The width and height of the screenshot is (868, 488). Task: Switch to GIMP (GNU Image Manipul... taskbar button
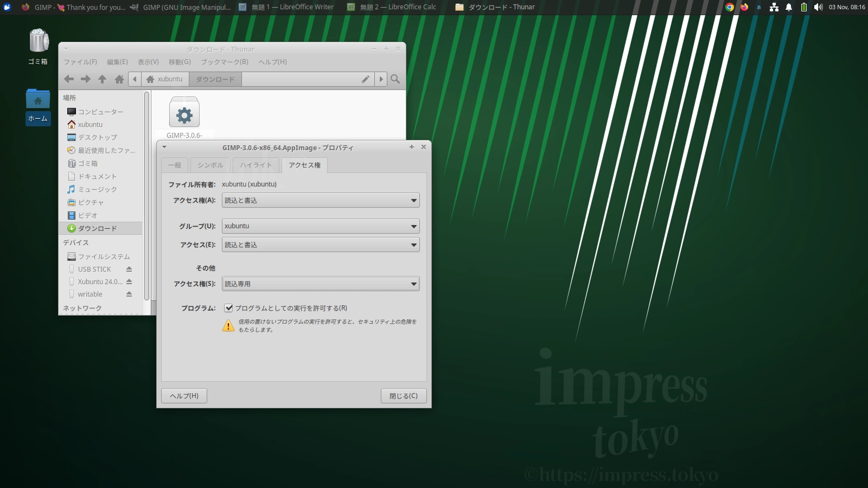tap(181, 7)
